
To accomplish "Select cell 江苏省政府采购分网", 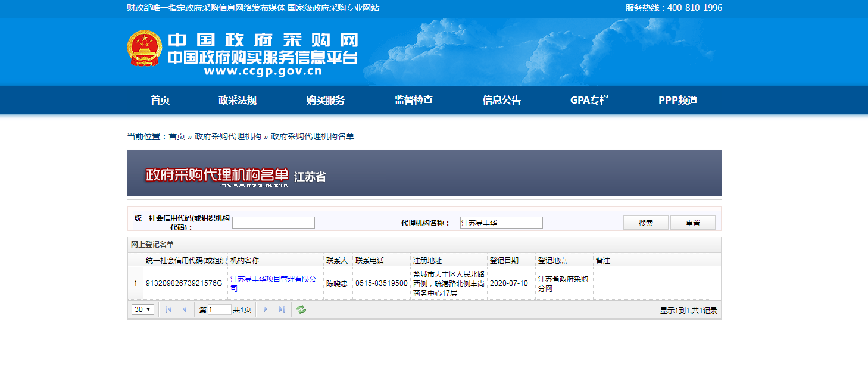I will pyautogui.click(x=563, y=283).
